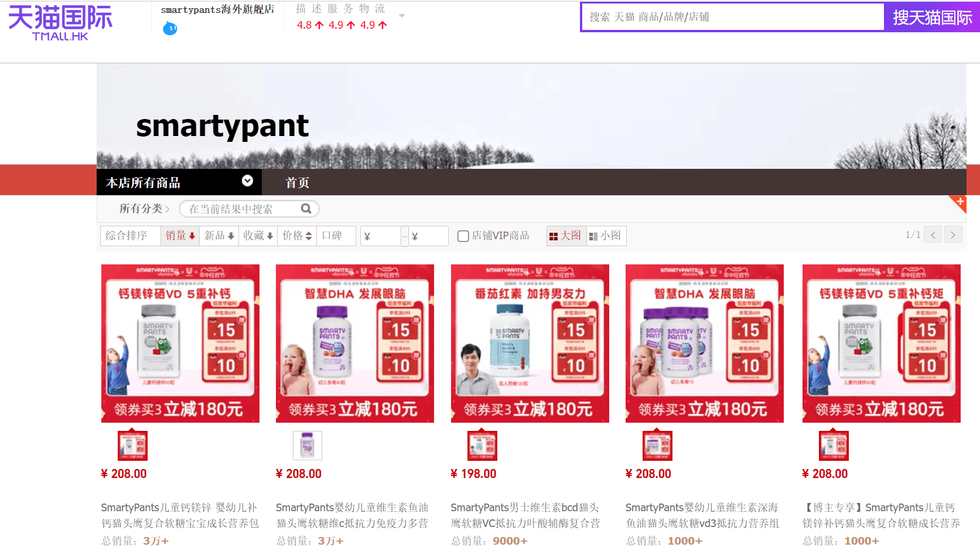Open title 【博主专享】SmartyPants儿童钙
Image resolution: width=980 pixels, height=554 pixels.
tap(882, 515)
